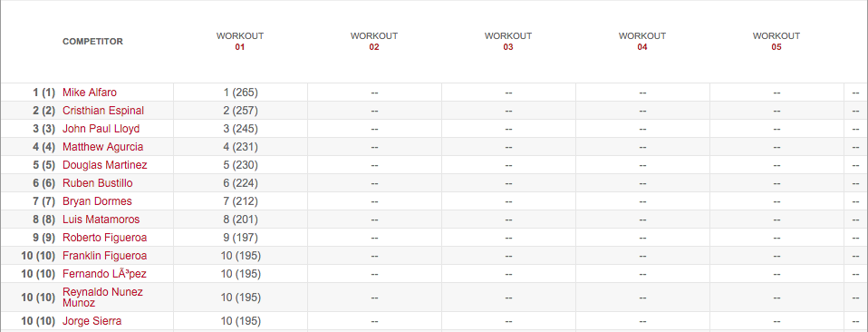Select the Workout 03 column header
This screenshot has height=332, width=868.
(x=507, y=42)
